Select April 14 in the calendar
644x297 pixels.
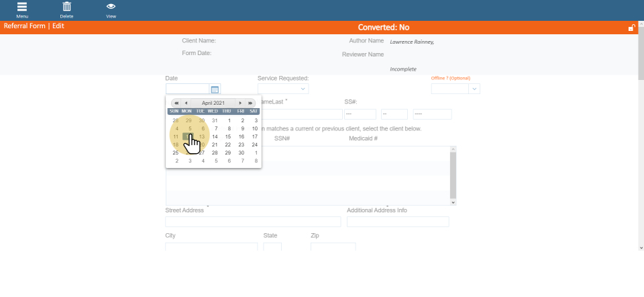pyautogui.click(x=215, y=136)
